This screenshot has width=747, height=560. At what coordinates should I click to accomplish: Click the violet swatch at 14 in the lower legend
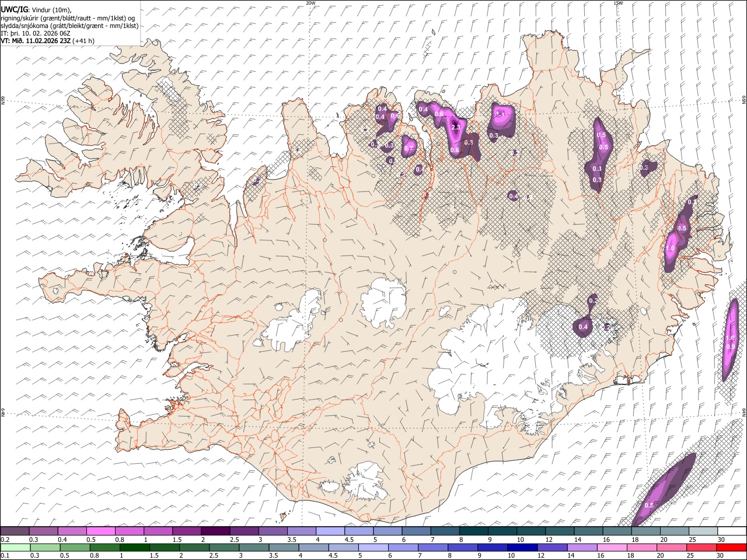pos(582,547)
